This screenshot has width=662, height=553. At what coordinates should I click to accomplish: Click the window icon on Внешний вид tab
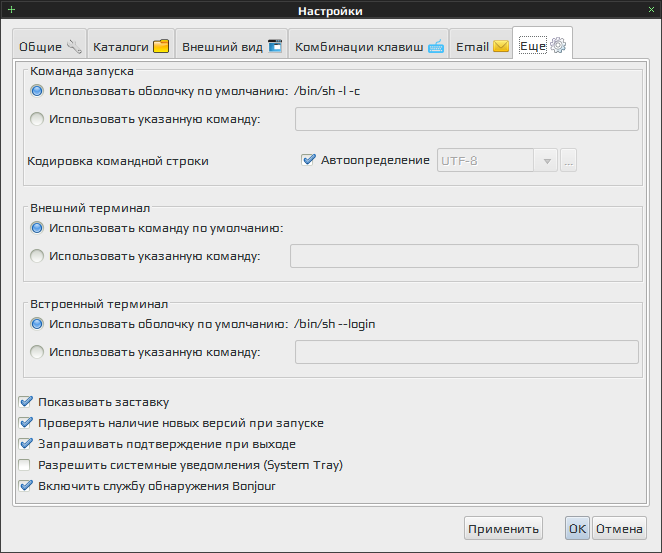[275, 46]
